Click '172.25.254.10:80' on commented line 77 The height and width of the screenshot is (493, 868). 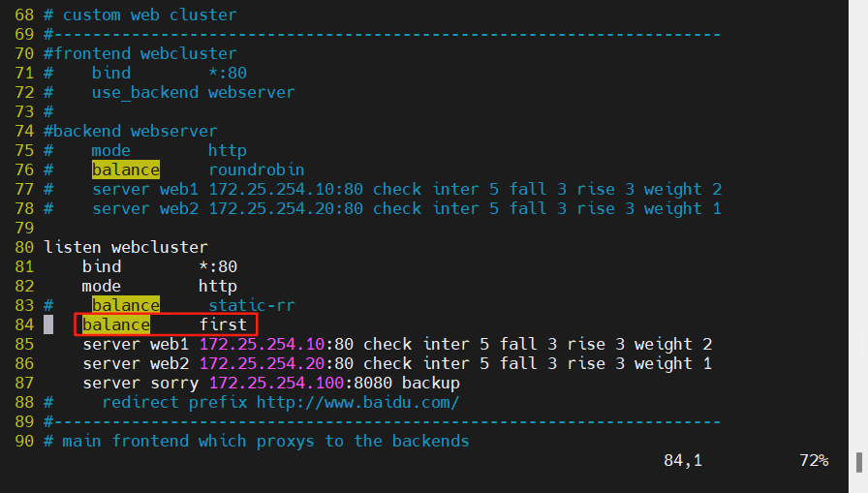[x=286, y=189]
